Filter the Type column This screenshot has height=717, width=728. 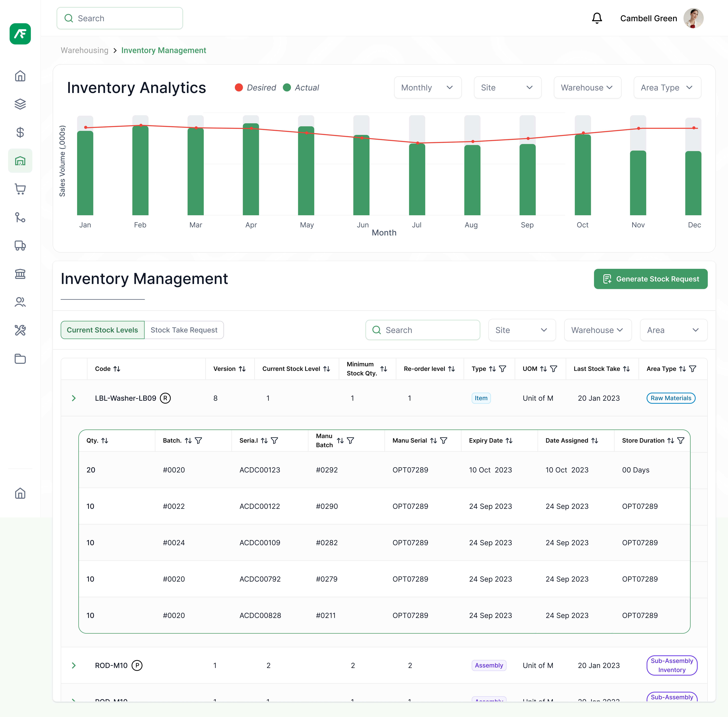tap(503, 369)
